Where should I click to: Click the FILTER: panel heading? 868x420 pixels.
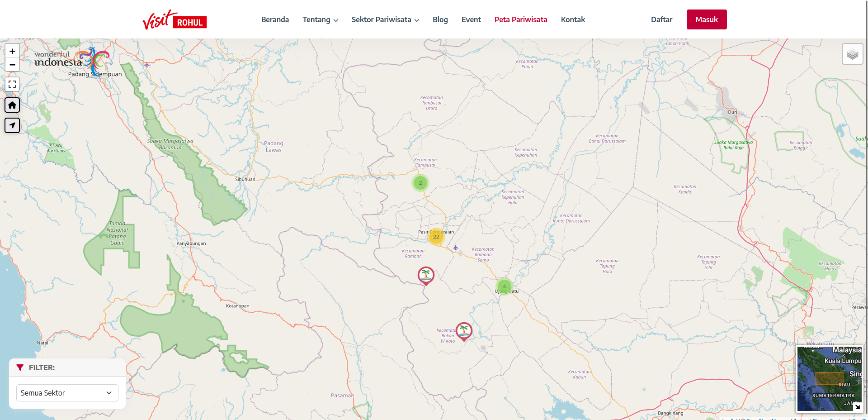(x=42, y=367)
